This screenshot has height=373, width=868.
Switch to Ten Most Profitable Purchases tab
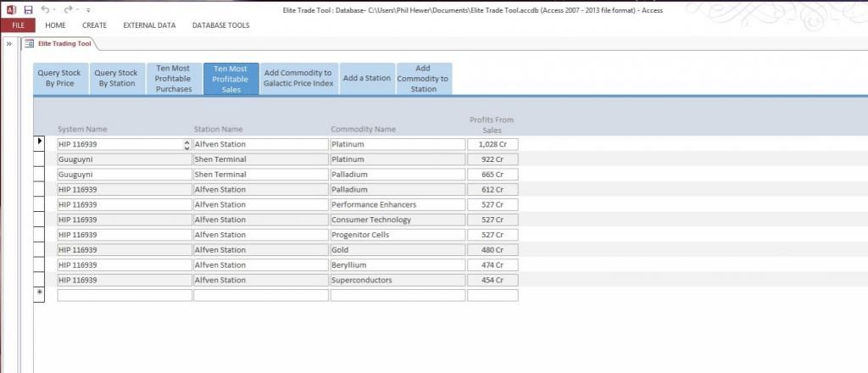click(173, 78)
